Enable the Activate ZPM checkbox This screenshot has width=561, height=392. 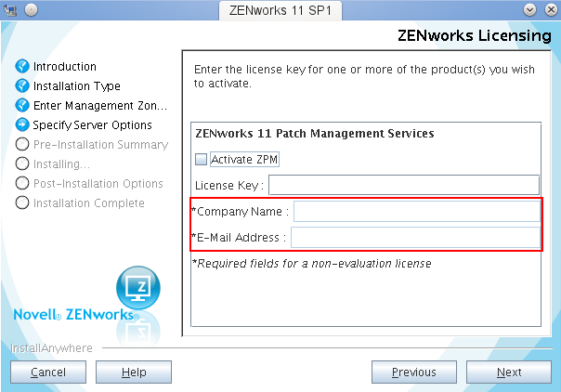(202, 160)
